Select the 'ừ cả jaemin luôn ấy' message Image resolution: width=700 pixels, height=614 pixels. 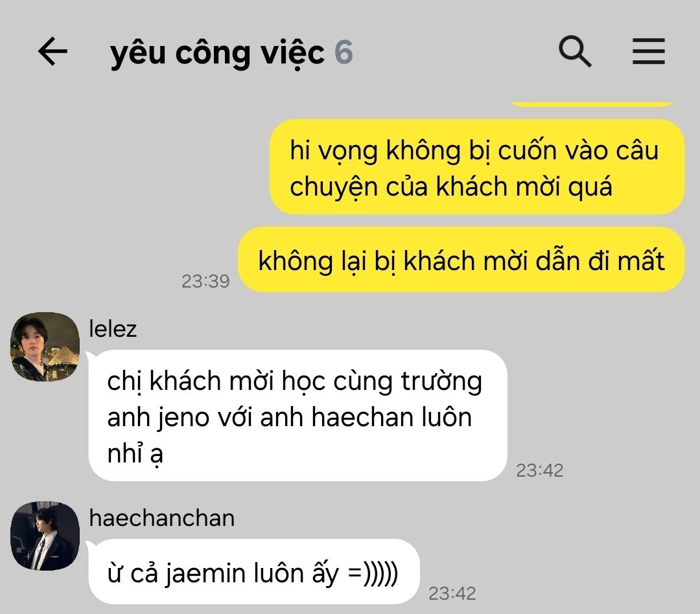click(x=254, y=572)
